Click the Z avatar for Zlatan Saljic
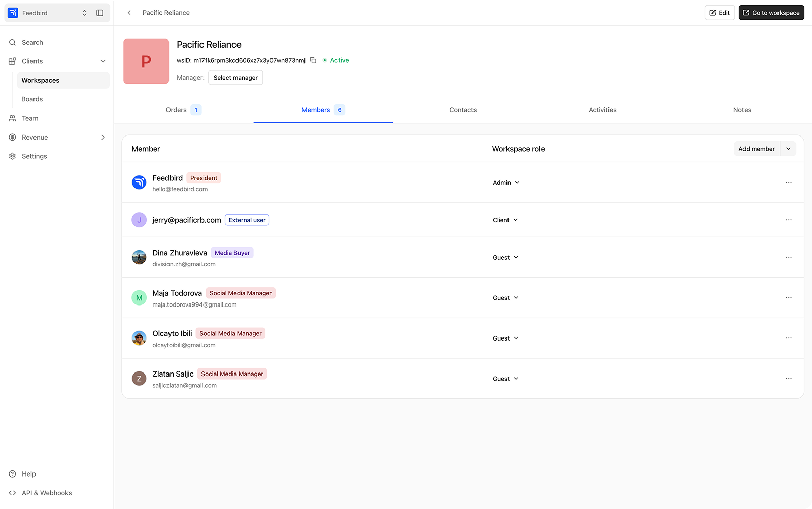812x509 pixels. pyautogui.click(x=139, y=379)
